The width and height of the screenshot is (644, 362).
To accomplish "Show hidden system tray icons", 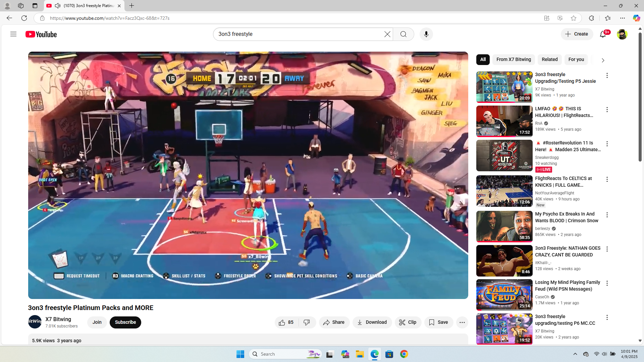I will [575, 354].
